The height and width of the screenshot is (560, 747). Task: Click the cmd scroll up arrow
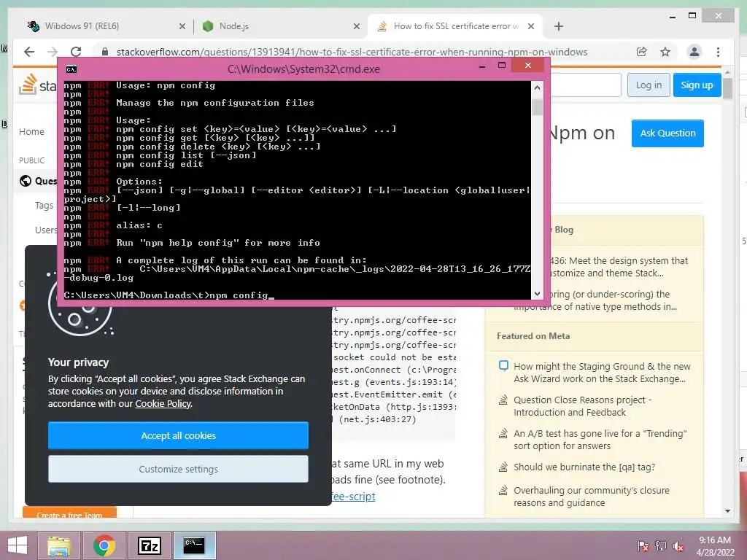(537, 87)
